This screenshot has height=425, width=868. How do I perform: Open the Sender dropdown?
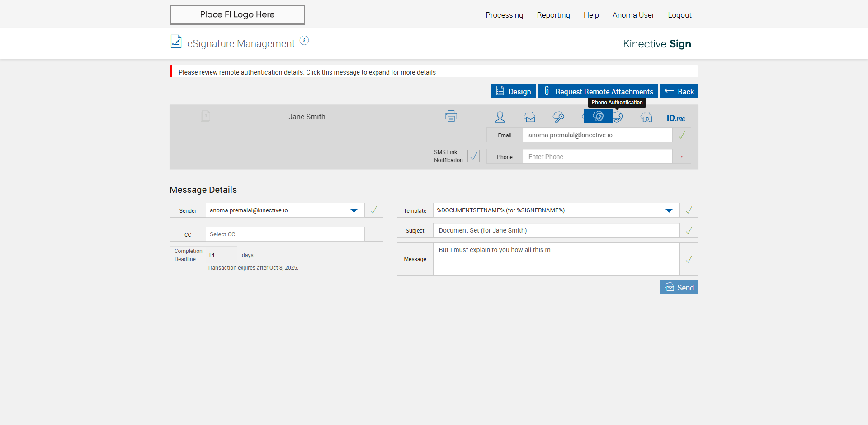click(285, 210)
